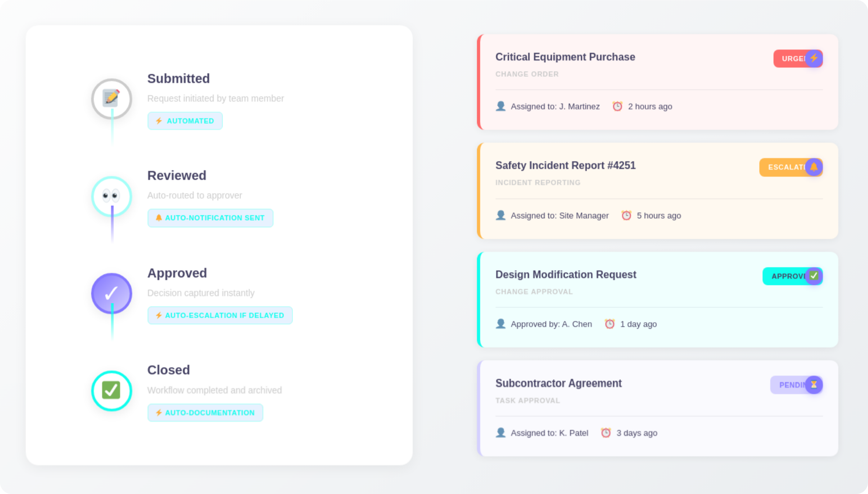Screen dimensions: 868x494
Task: Open Safety Incident Report #4251 title
Action: click(565, 166)
